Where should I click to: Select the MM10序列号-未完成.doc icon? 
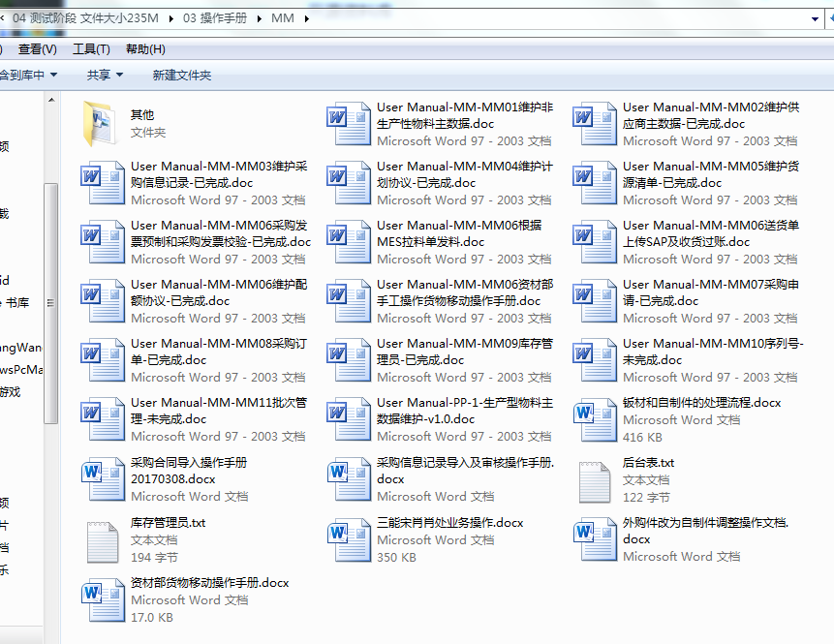tap(595, 360)
